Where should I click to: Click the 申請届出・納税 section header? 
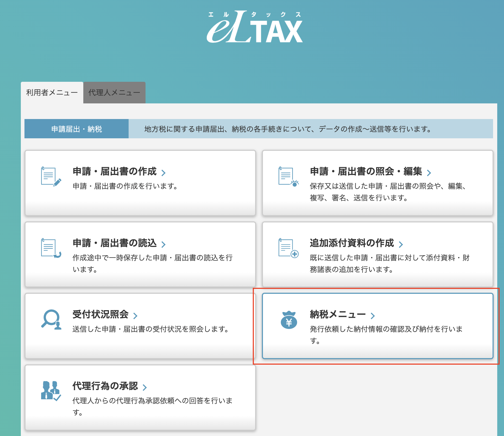[77, 129]
